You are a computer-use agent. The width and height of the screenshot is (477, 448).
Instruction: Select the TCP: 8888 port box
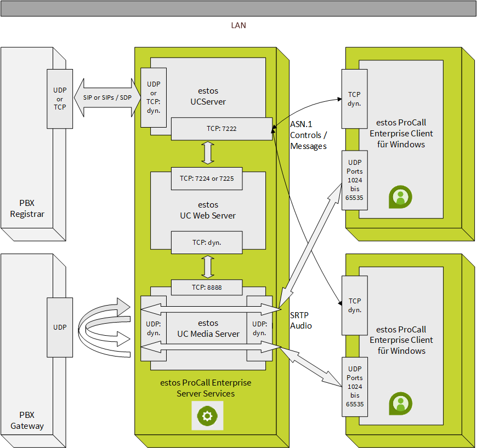(207, 287)
